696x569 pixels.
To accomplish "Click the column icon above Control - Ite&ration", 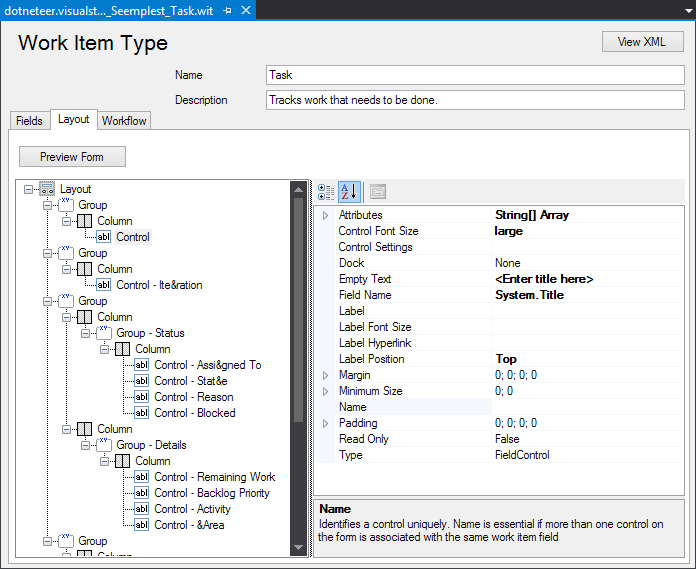I will 84,269.
